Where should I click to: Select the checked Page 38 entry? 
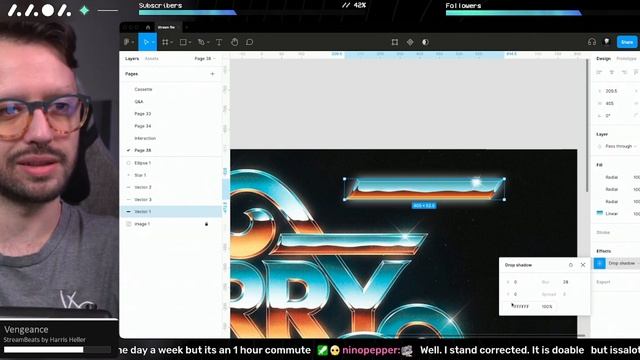(x=142, y=150)
